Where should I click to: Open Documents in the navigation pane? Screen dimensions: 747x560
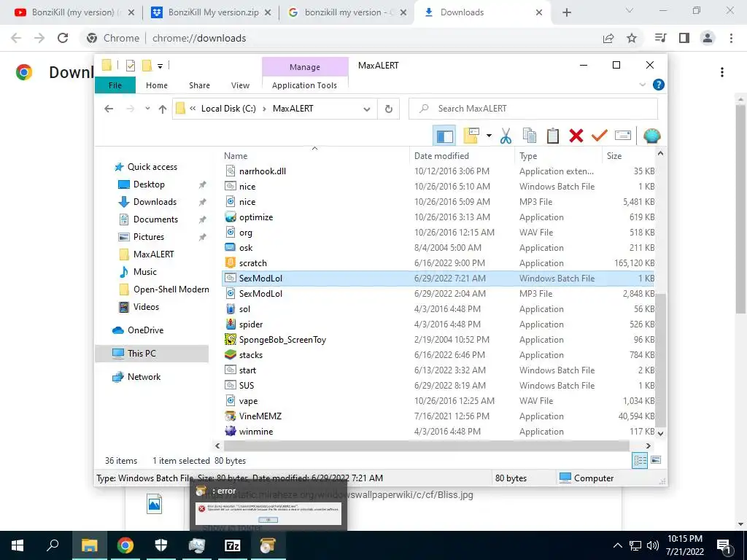point(155,219)
